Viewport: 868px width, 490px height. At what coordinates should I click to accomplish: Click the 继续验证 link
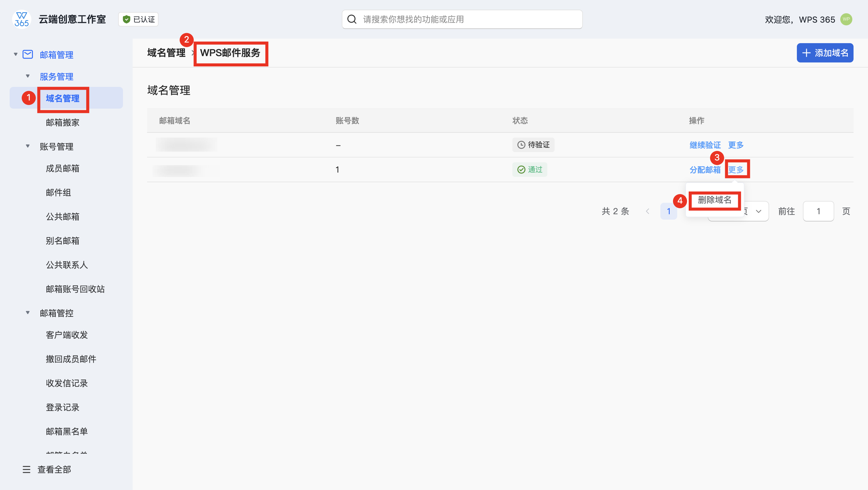(x=705, y=145)
